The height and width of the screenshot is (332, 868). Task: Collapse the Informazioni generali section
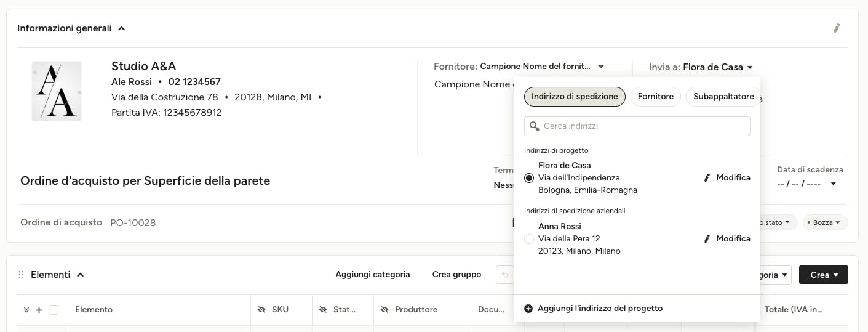pos(122,28)
